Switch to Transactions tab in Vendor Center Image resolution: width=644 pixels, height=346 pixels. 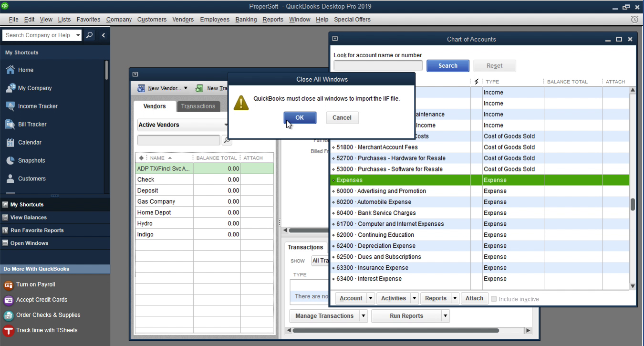(x=198, y=106)
